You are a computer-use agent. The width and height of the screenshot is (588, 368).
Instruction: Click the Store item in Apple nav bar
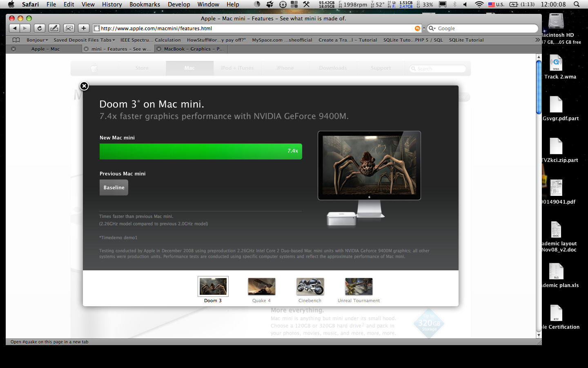[142, 68]
